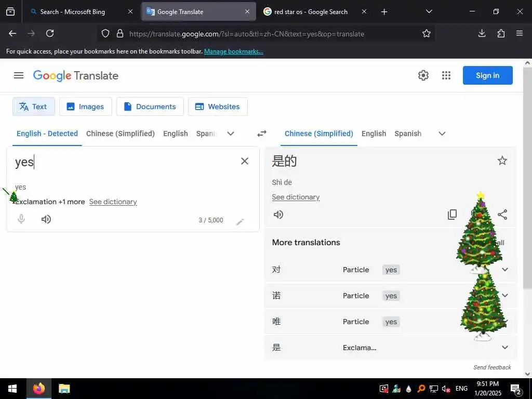Open the Firefox application menu
The height and width of the screenshot is (399, 532).
520,33
